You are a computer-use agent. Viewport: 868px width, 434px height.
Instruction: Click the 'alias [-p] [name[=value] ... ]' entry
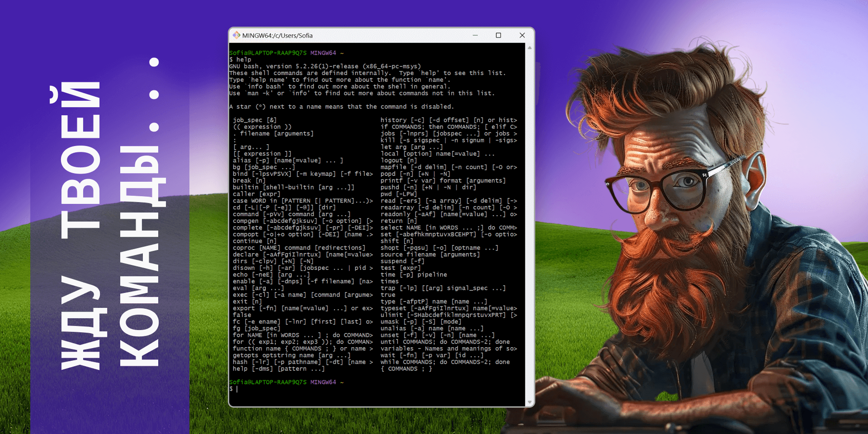click(x=288, y=160)
